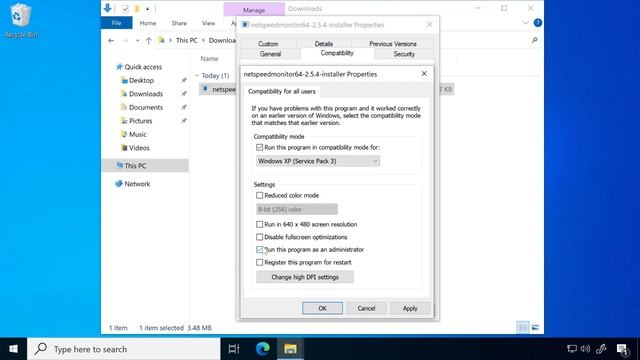Click the properties checkmark quick access icon
This screenshot has height=360, width=640.
coord(125,9)
